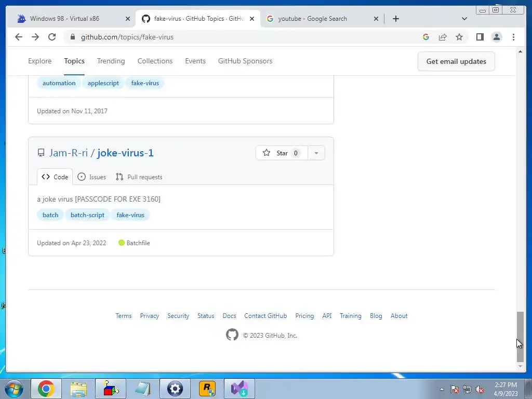Select fake-virus tag beside applescript

click(145, 83)
